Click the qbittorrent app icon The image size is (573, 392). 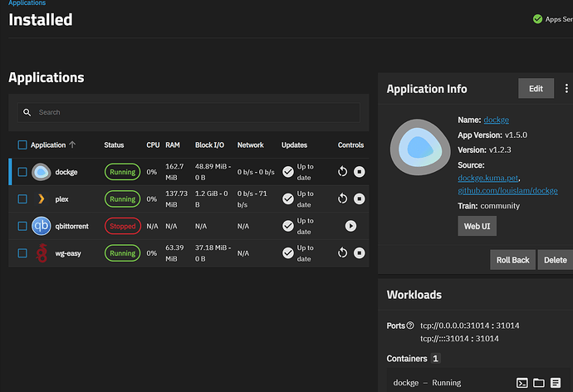click(41, 226)
